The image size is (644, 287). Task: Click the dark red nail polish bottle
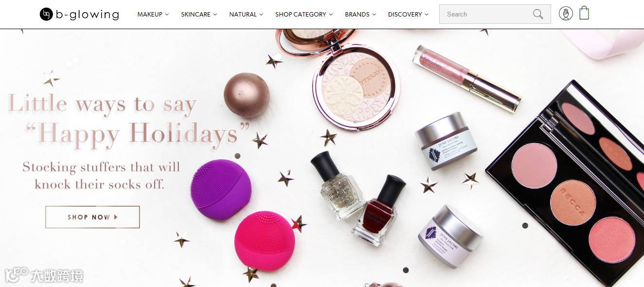378,210
